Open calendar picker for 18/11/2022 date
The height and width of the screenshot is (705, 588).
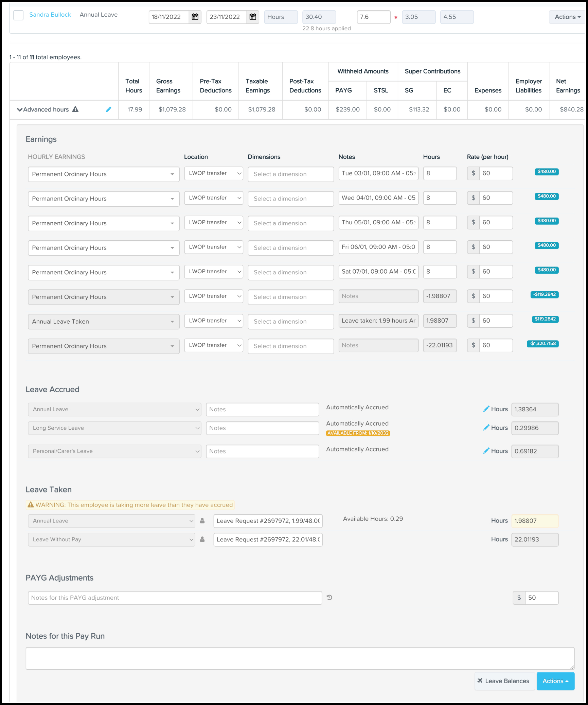(195, 17)
